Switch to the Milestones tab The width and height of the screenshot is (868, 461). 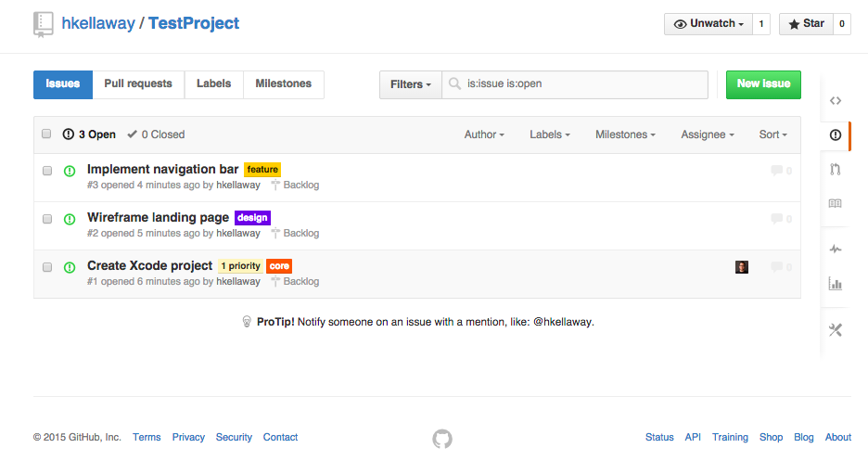284,84
